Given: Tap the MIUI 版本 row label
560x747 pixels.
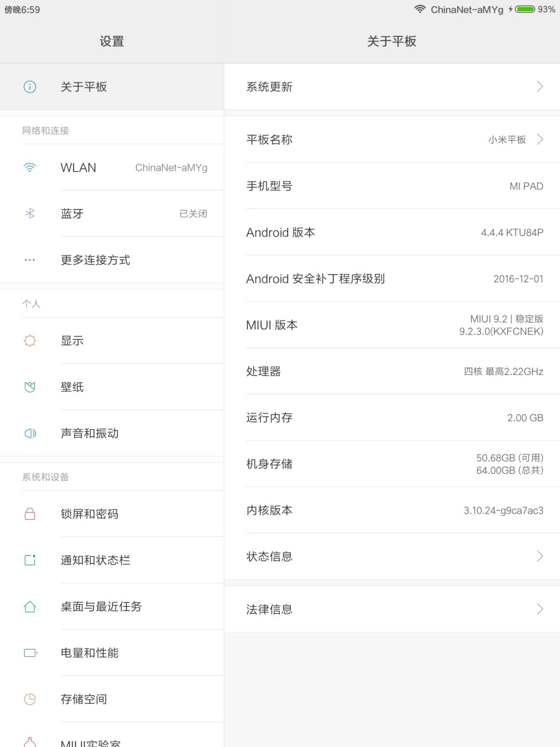Looking at the screenshot, I should (272, 325).
